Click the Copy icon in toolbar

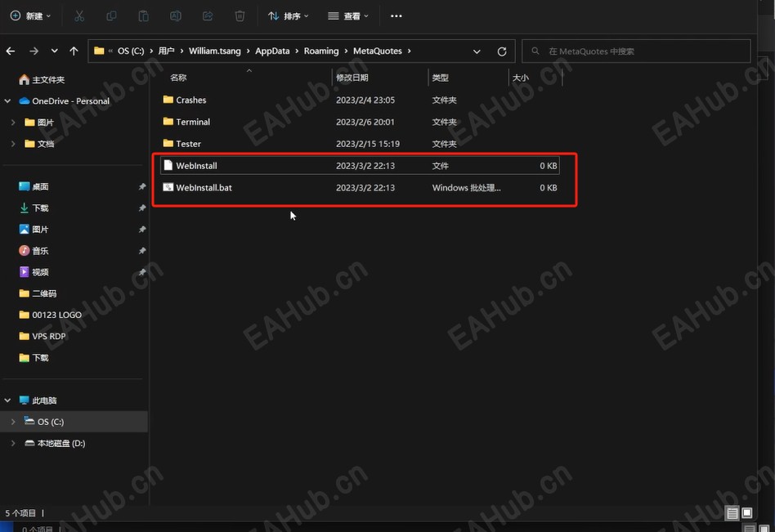point(111,16)
